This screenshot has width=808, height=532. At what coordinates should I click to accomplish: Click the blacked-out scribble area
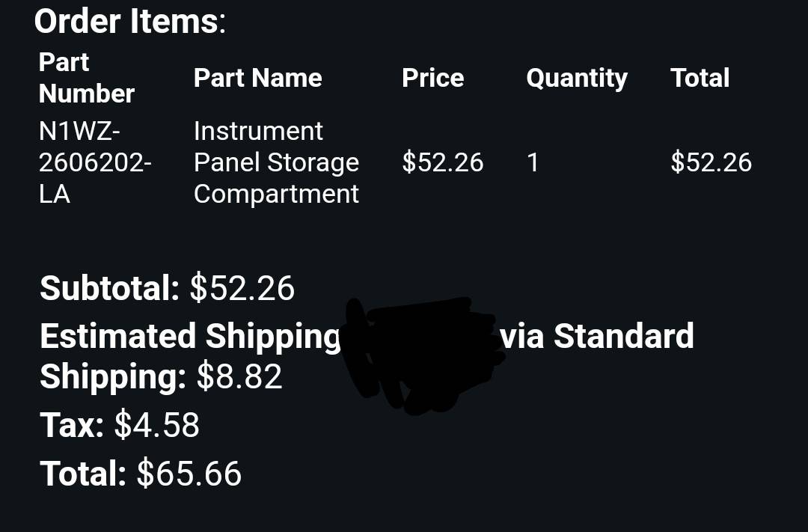[x=421, y=355]
